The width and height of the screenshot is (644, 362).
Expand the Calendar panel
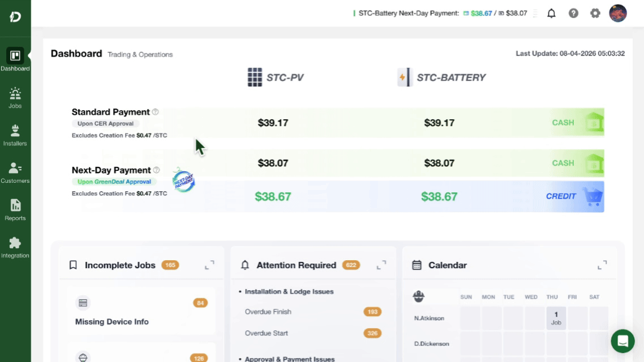[x=602, y=265]
